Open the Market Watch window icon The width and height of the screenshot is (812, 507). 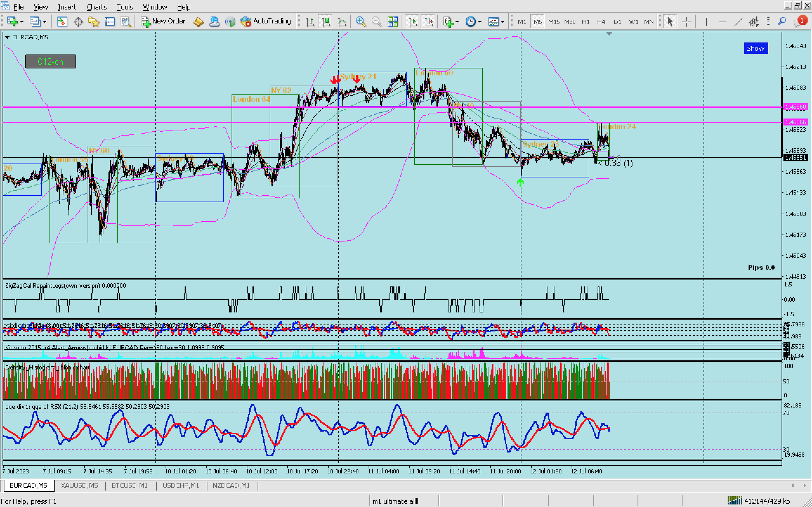pos(62,22)
